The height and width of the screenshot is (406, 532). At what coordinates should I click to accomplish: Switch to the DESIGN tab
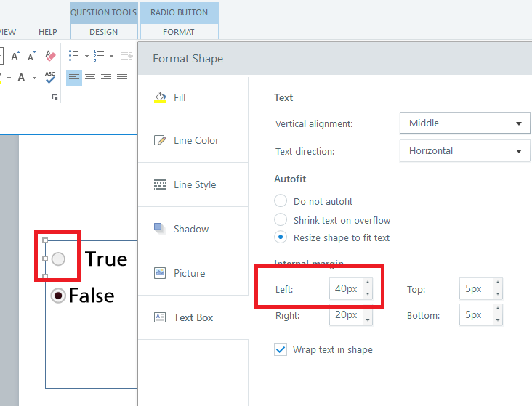103,32
